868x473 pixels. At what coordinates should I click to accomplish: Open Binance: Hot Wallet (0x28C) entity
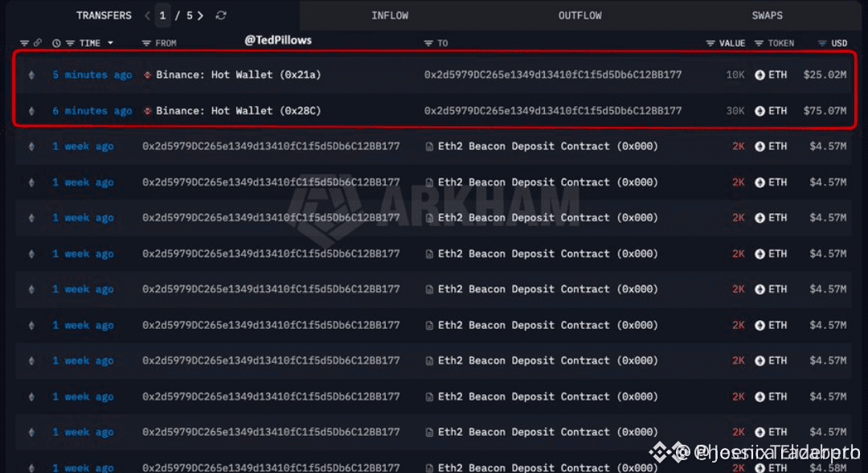coord(238,111)
